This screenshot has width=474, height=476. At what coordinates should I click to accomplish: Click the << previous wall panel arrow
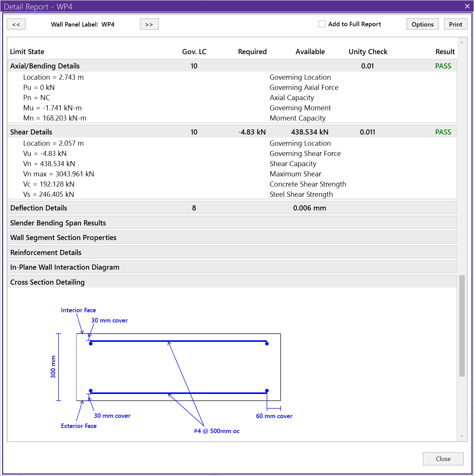coord(16,24)
